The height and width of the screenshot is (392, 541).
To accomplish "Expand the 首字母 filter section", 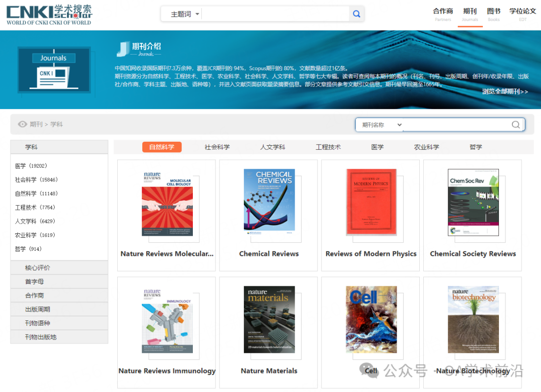I will coord(59,281).
